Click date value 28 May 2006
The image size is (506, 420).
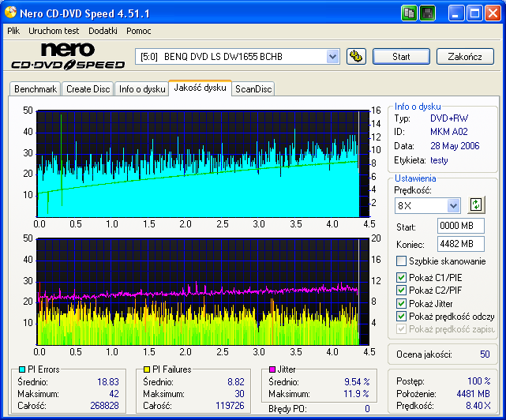point(455,146)
